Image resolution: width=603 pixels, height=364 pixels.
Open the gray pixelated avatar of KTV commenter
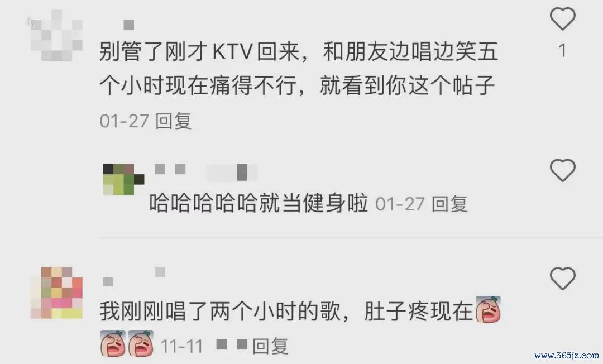(57, 35)
